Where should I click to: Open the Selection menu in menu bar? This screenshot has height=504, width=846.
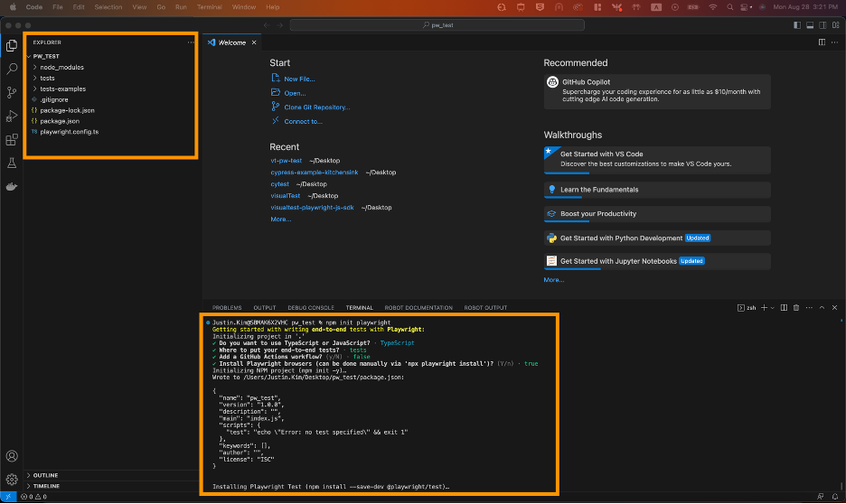pos(108,7)
